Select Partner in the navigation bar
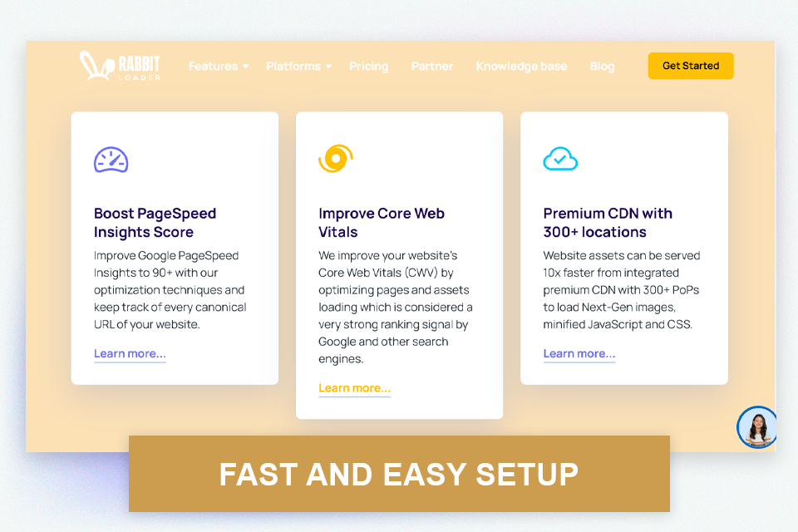798x532 pixels. pos(432,66)
